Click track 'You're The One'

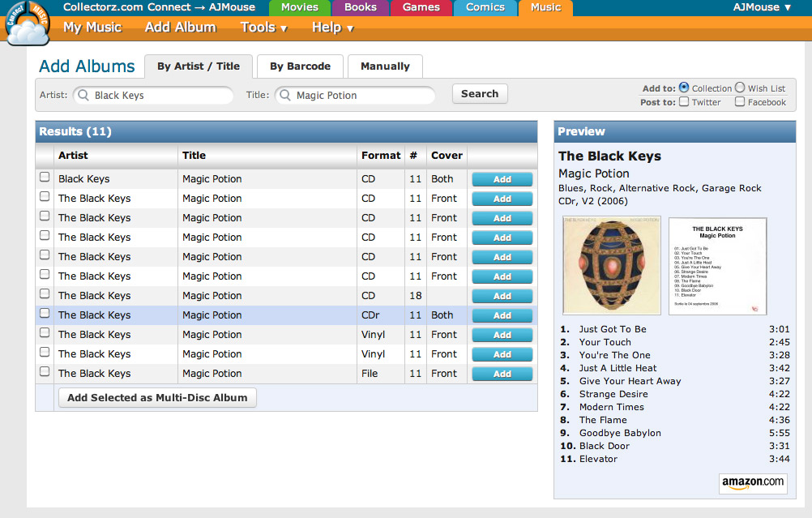coord(615,355)
